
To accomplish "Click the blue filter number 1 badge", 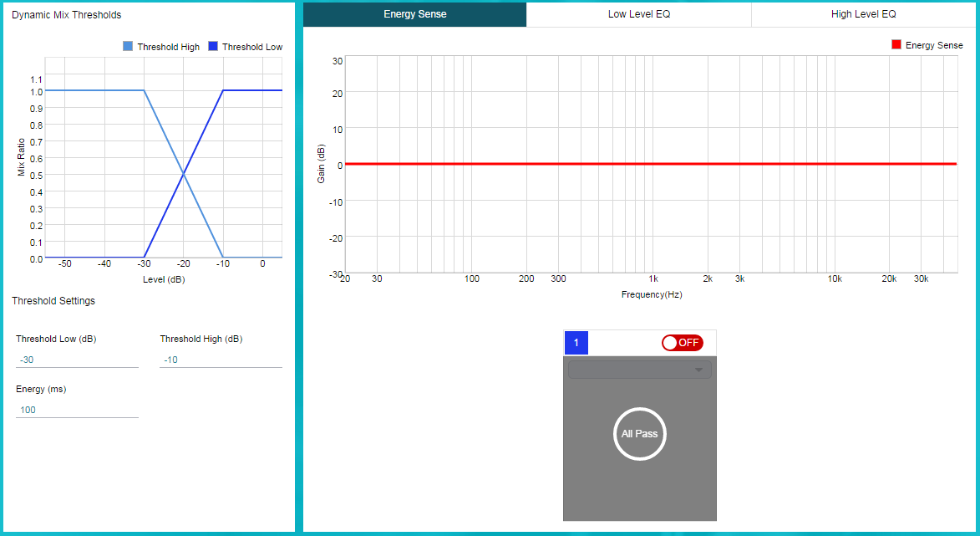I will (576, 343).
